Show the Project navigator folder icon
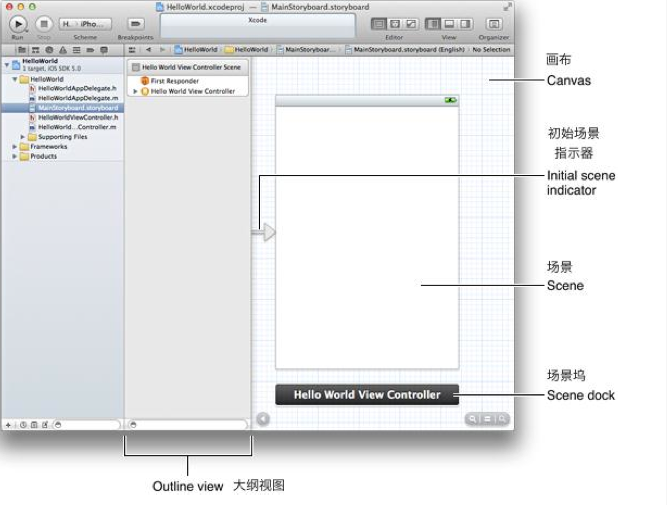Screen dimensions: 667x505 pos(22,50)
